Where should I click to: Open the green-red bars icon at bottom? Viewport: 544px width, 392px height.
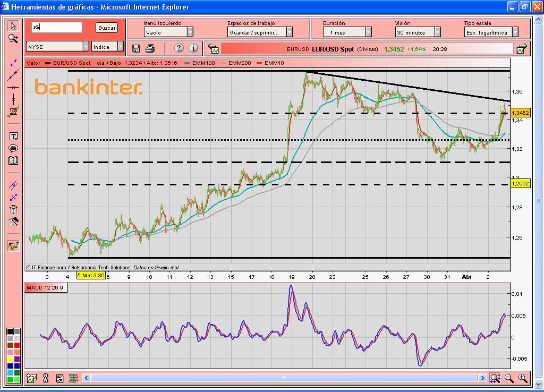[73, 378]
